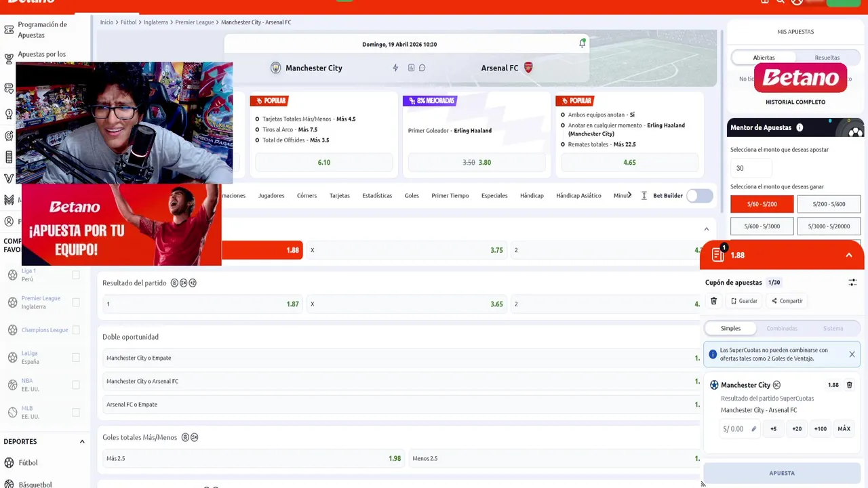Click the MÁX stake button
868x488 pixels.
coord(844,429)
